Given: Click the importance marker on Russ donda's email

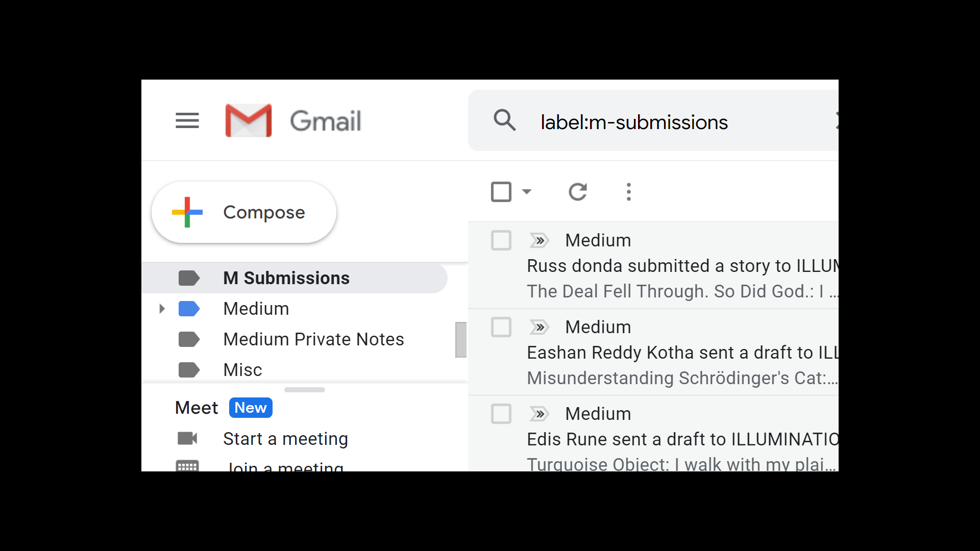Looking at the screenshot, I should (540, 240).
